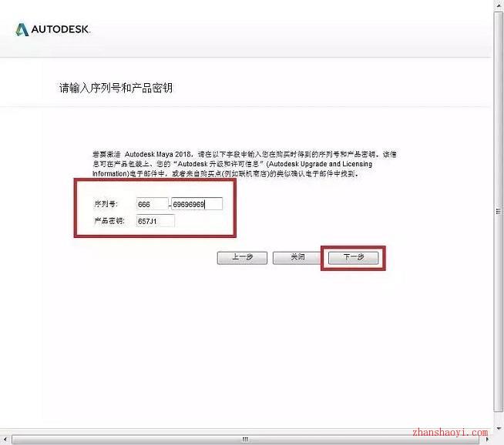Click the 下一步 (Next) button
This screenshot has height=445, width=504.
[353, 258]
